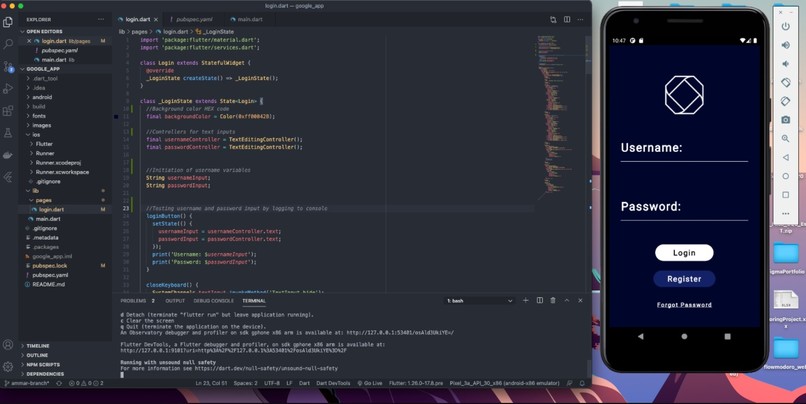Rotate emulator right

click(785, 101)
